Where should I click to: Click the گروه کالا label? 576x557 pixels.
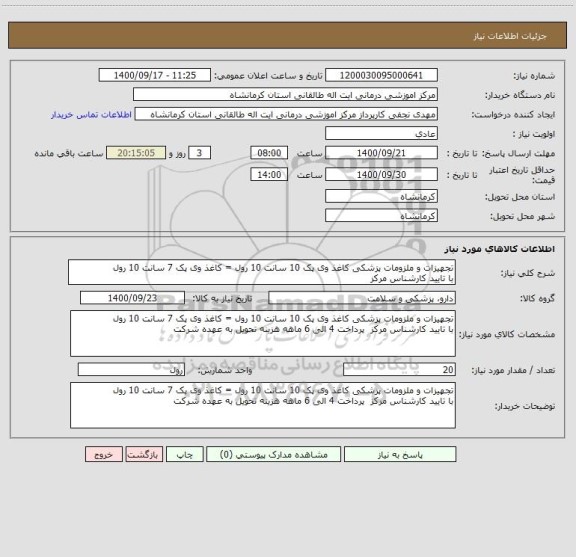(x=537, y=299)
